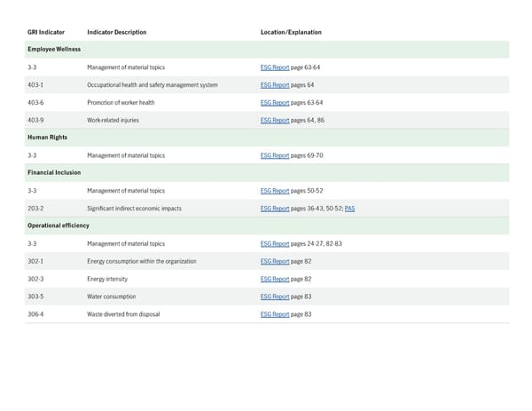The image size is (532, 411).
Task: Click the Location/Explanation column header
Action: 291,33
